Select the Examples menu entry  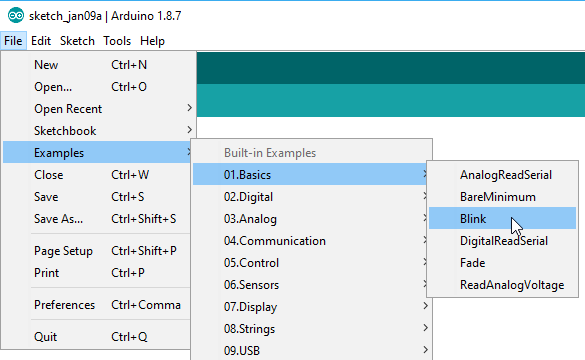click(x=98, y=153)
